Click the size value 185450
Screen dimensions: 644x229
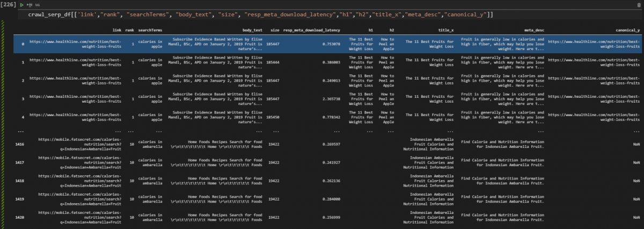click(273, 118)
